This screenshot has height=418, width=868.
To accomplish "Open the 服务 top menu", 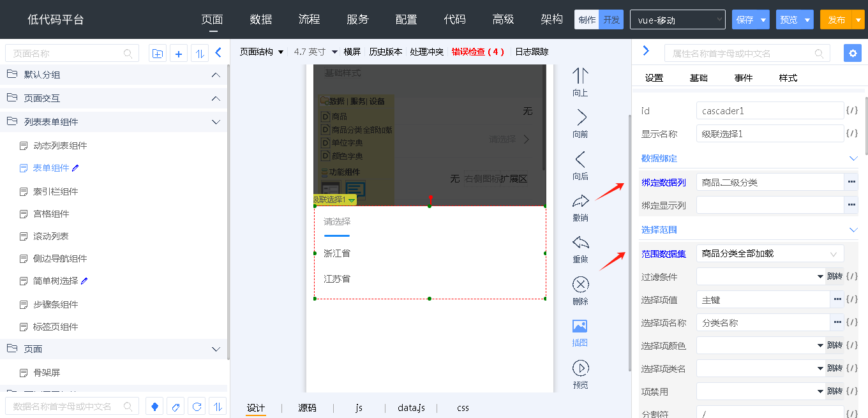I will (358, 19).
